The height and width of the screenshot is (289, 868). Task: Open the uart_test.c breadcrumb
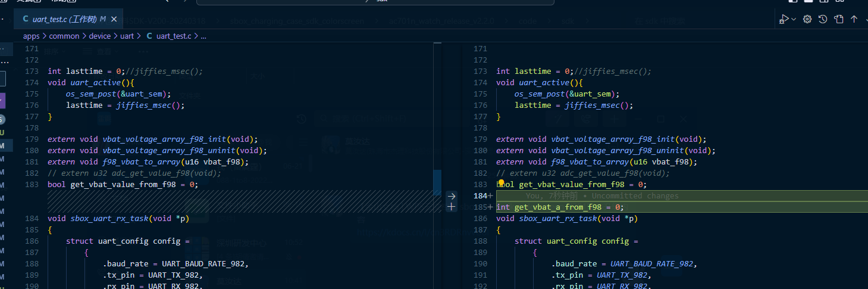(x=174, y=36)
